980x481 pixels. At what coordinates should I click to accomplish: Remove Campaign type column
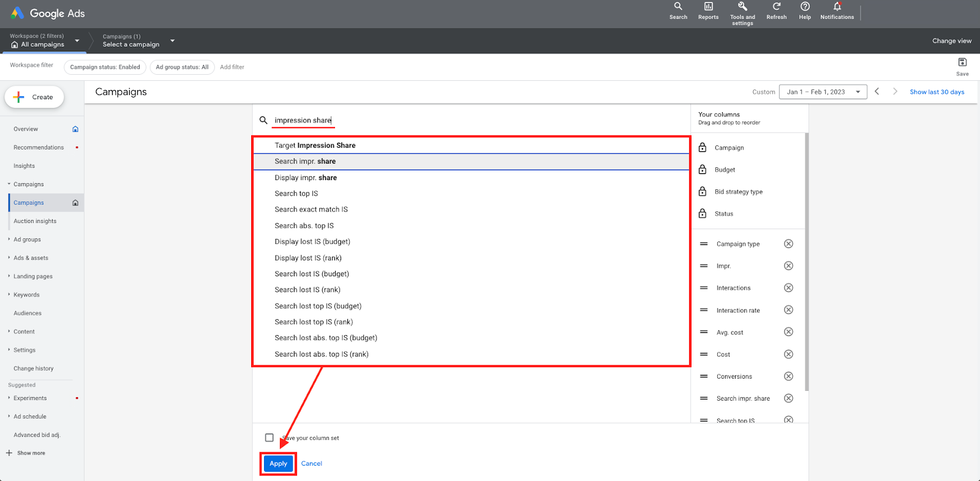[788, 244]
